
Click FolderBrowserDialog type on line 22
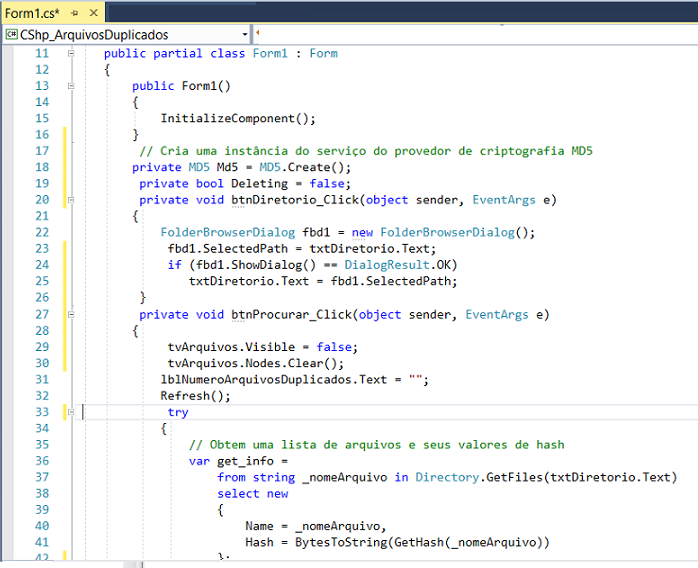click(227, 232)
